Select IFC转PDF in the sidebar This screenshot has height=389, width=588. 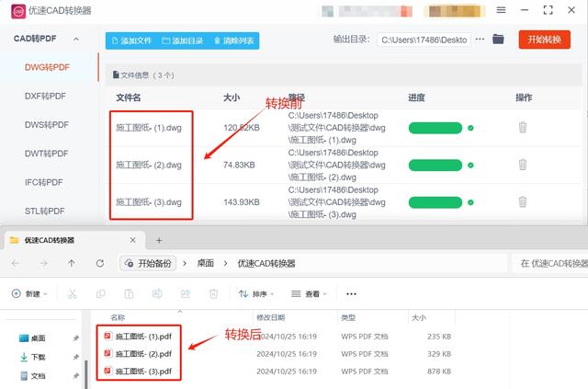point(44,182)
